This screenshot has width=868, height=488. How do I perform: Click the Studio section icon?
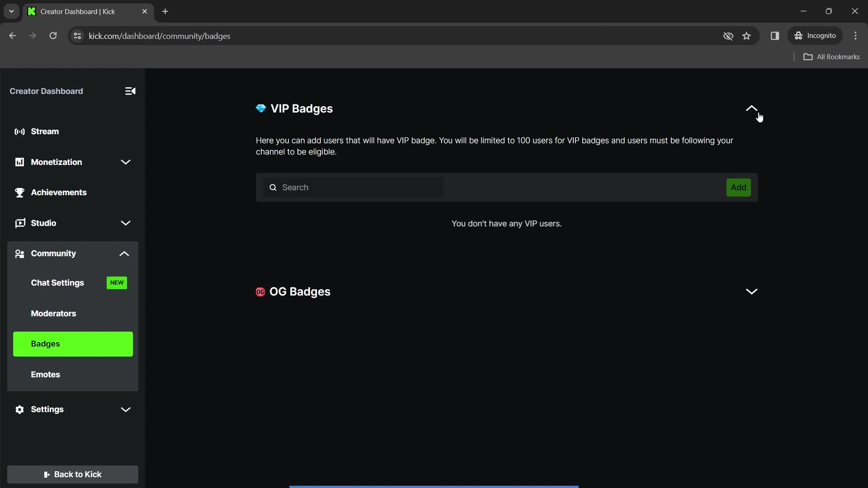(x=20, y=222)
